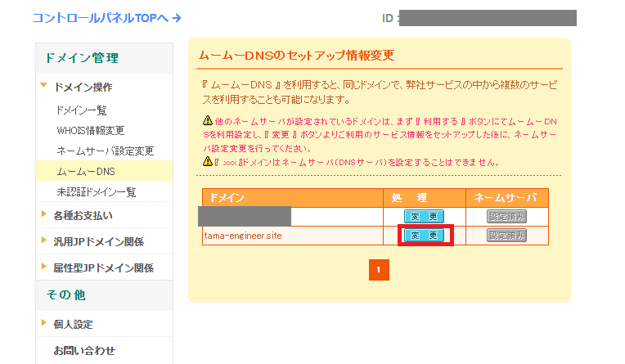Expand the 各種お支払い section
This screenshot has width=625, height=364.
[x=83, y=215]
